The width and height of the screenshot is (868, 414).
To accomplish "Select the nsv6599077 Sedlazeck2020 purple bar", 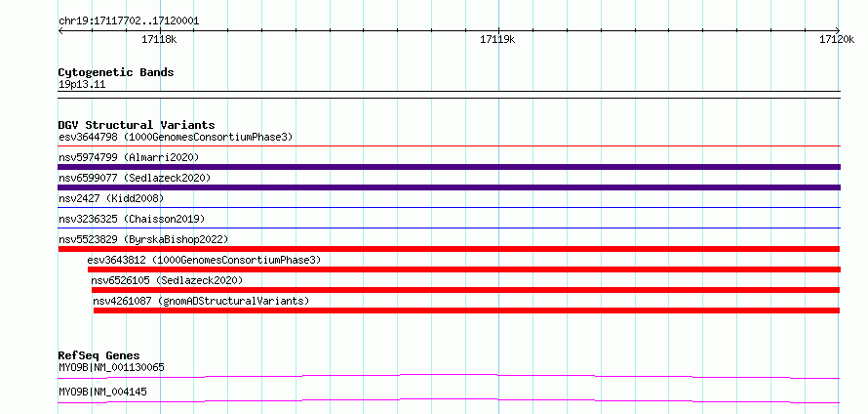I will pyautogui.click(x=449, y=187).
